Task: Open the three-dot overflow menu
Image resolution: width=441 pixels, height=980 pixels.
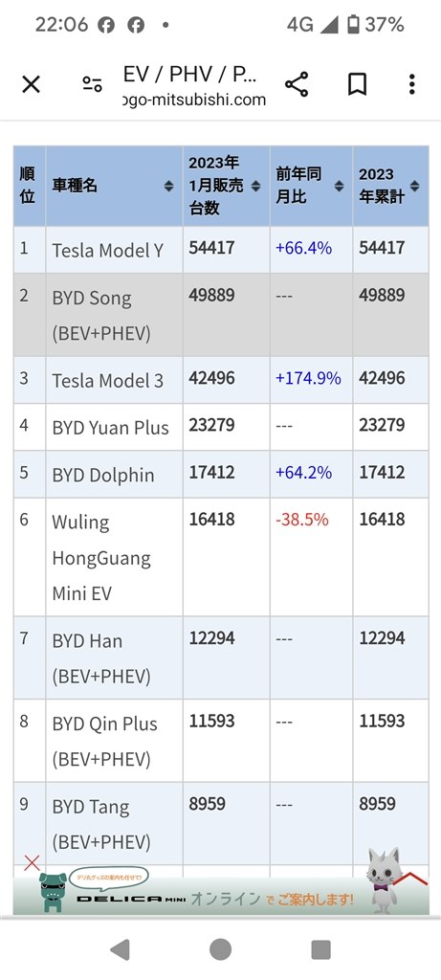Action: coord(411,84)
